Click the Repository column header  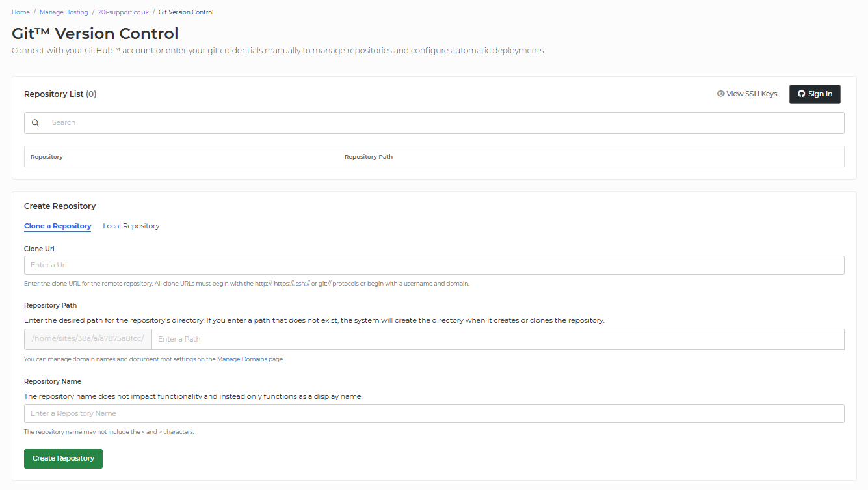[47, 157]
